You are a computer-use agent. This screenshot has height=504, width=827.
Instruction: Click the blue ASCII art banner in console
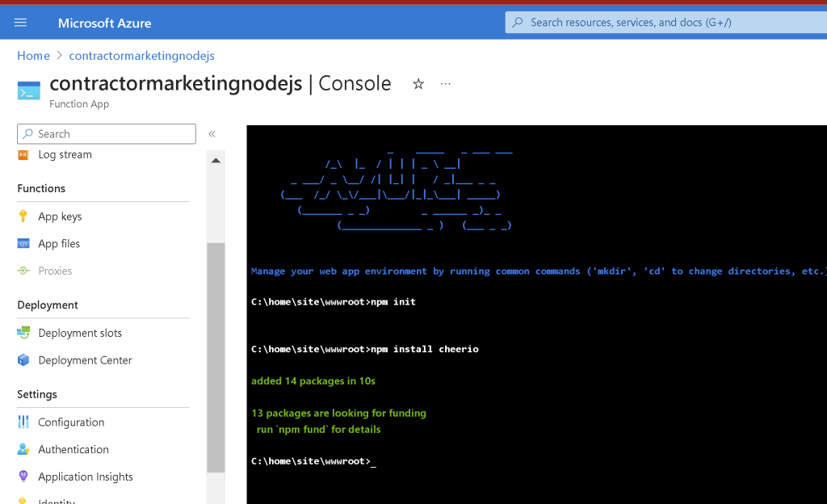[397, 190]
